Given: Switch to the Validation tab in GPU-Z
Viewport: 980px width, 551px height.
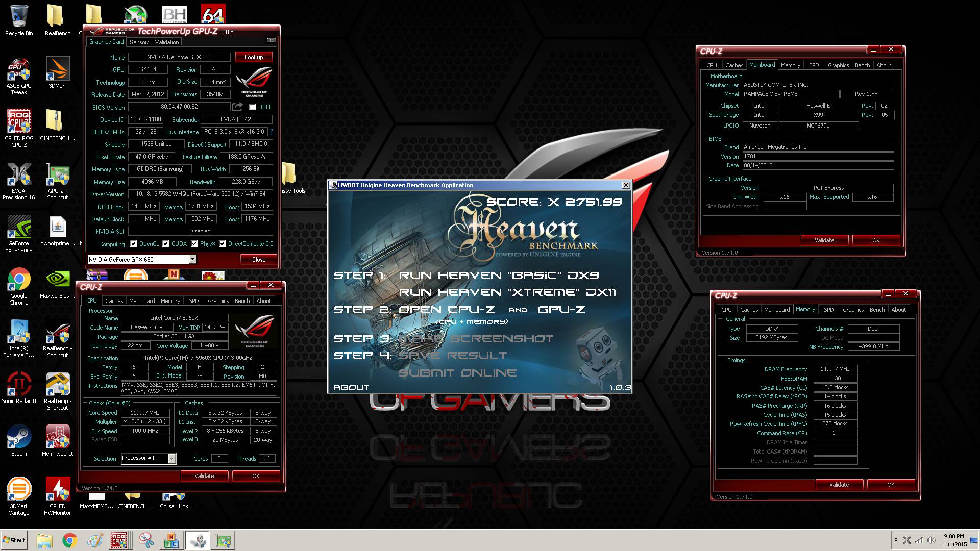Looking at the screenshot, I should (167, 42).
